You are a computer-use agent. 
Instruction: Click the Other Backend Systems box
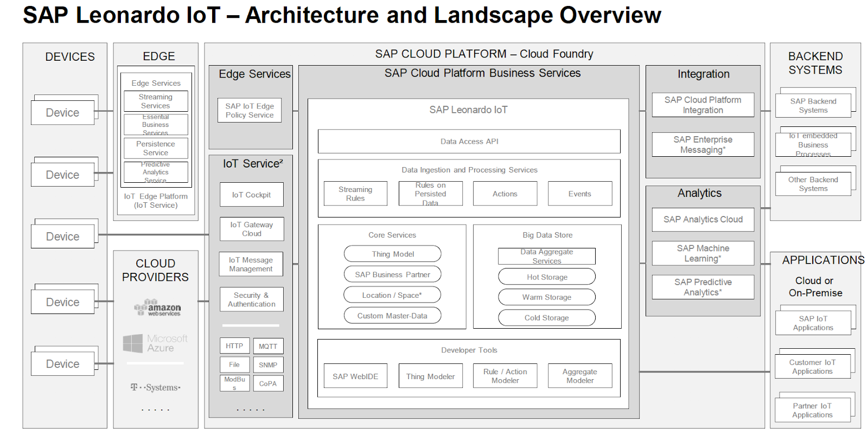(x=813, y=184)
